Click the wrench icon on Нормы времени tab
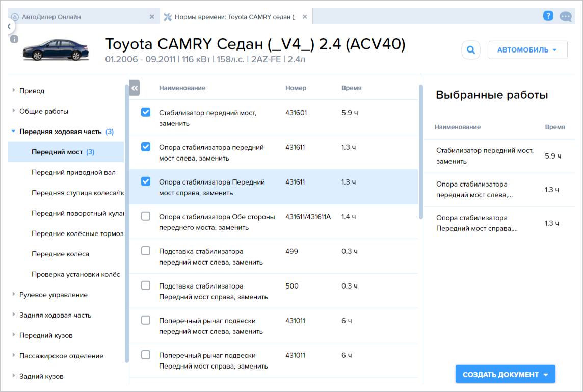 coord(168,17)
